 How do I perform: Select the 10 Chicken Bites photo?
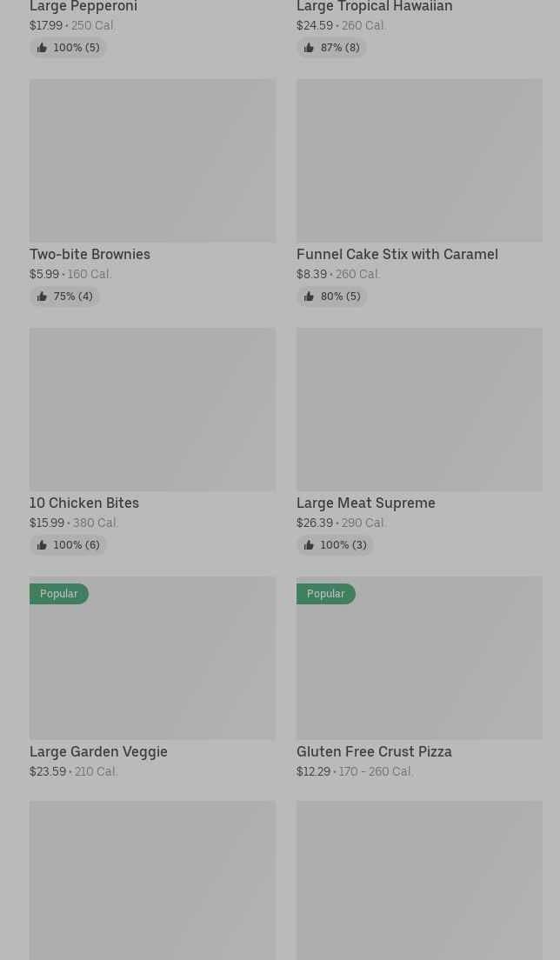152,409
